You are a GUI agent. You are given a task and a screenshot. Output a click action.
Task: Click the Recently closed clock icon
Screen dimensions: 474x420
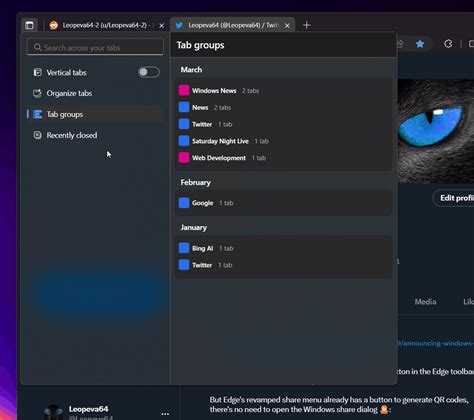click(x=37, y=135)
